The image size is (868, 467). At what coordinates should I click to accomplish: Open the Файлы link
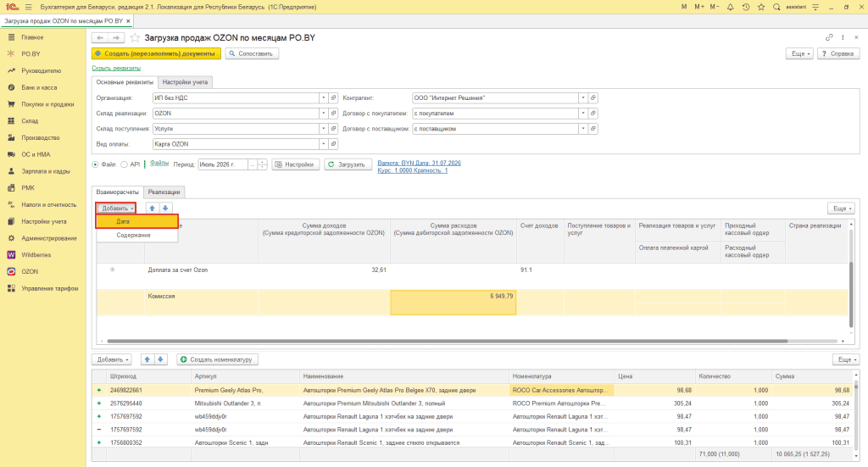point(159,164)
